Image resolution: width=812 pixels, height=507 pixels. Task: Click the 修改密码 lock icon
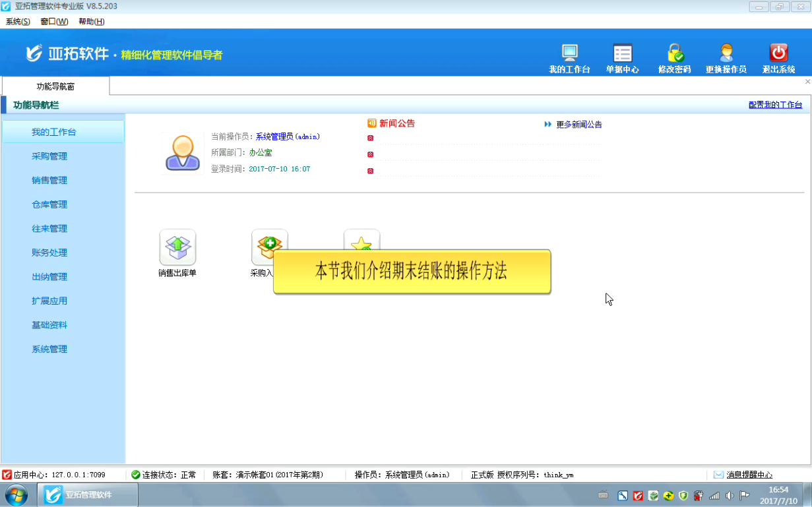[x=674, y=54]
